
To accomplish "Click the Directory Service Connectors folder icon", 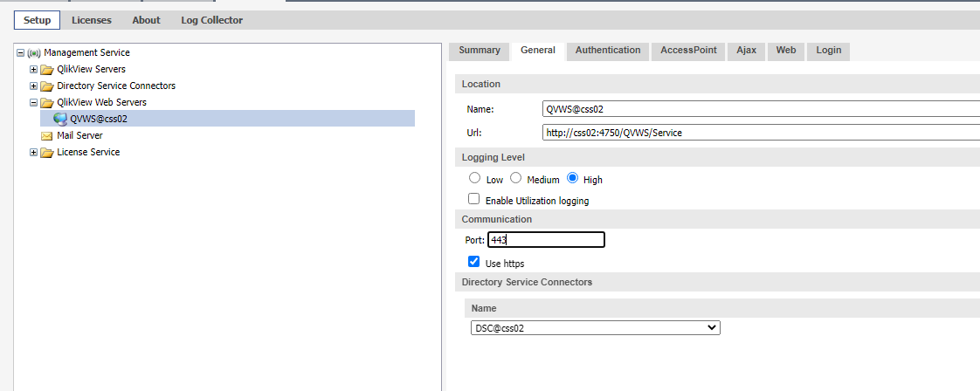I will pyautogui.click(x=47, y=86).
